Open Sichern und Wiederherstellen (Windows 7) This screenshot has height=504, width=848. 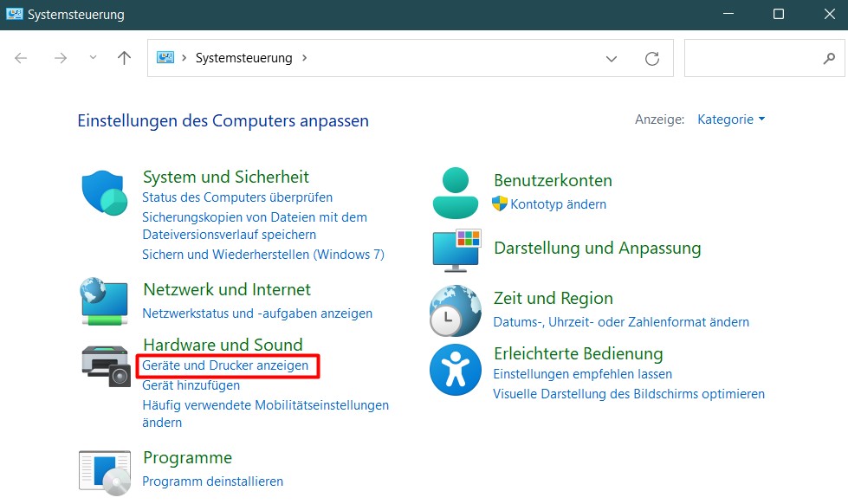[263, 254]
